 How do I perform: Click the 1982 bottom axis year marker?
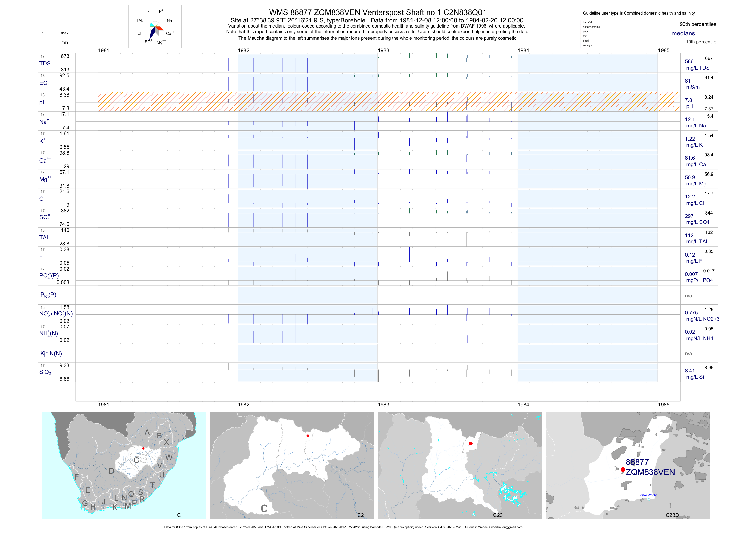[243, 405]
